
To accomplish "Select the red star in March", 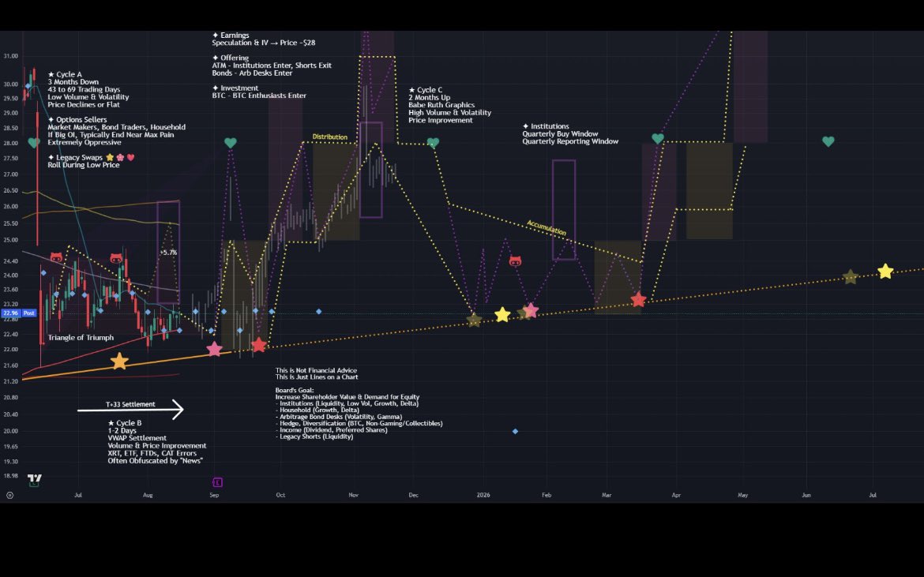I will click(638, 299).
